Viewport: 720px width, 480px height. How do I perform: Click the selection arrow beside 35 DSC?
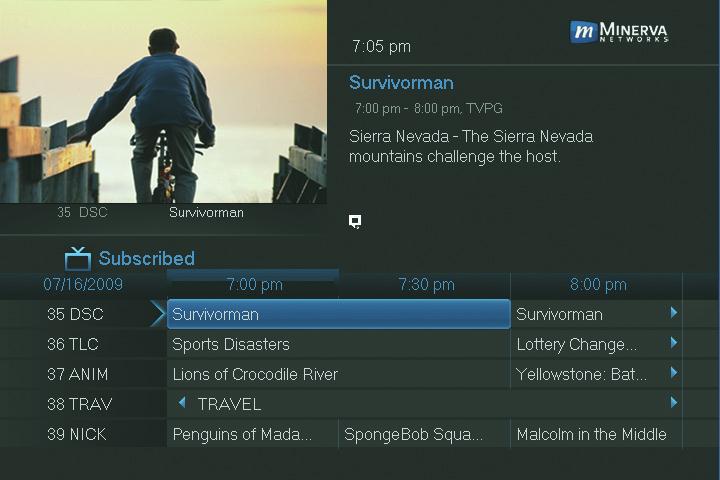click(x=157, y=314)
